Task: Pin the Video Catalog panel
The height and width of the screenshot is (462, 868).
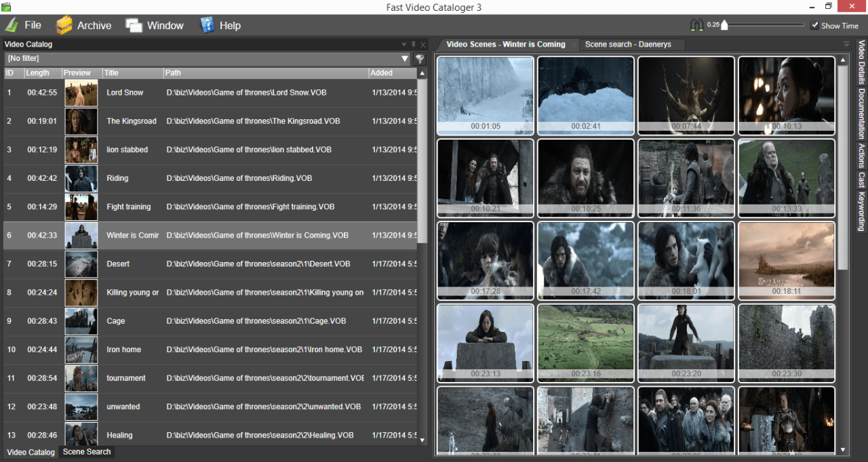Action: coord(413,44)
